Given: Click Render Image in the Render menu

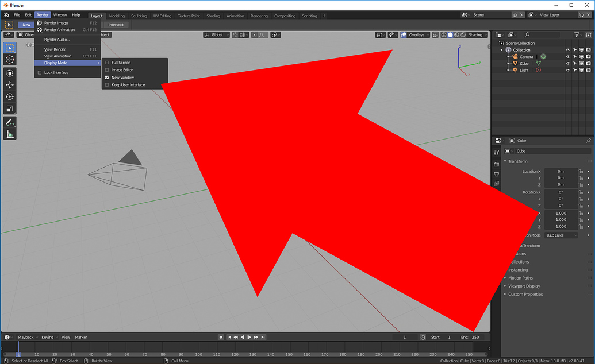Looking at the screenshot, I should (x=56, y=22).
